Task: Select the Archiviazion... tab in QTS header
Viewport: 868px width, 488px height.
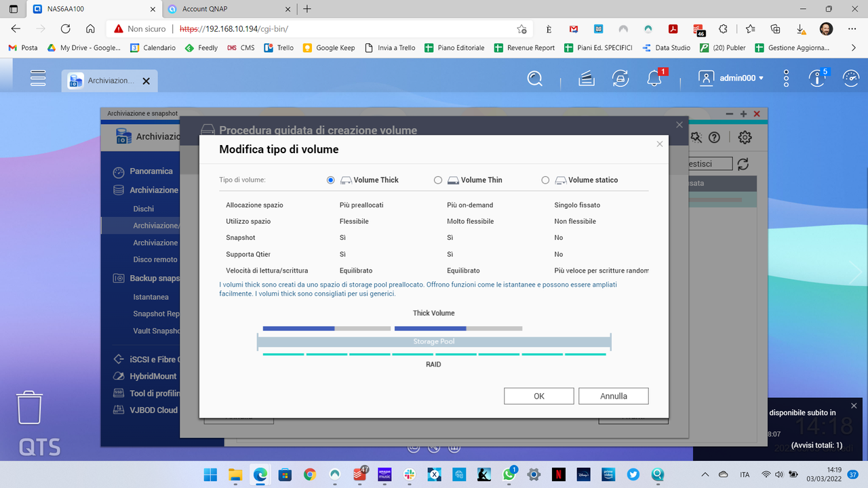Action: coord(109,81)
